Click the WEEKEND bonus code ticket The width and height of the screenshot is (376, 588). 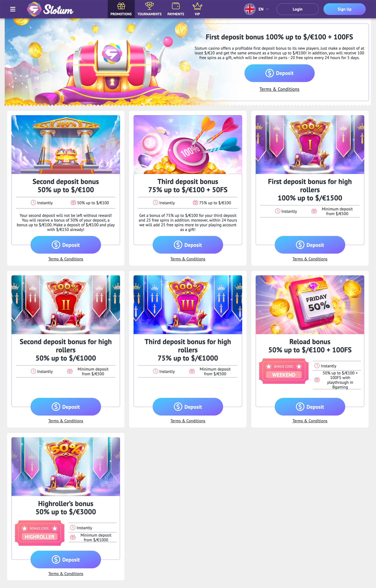[x=284, y=371]
